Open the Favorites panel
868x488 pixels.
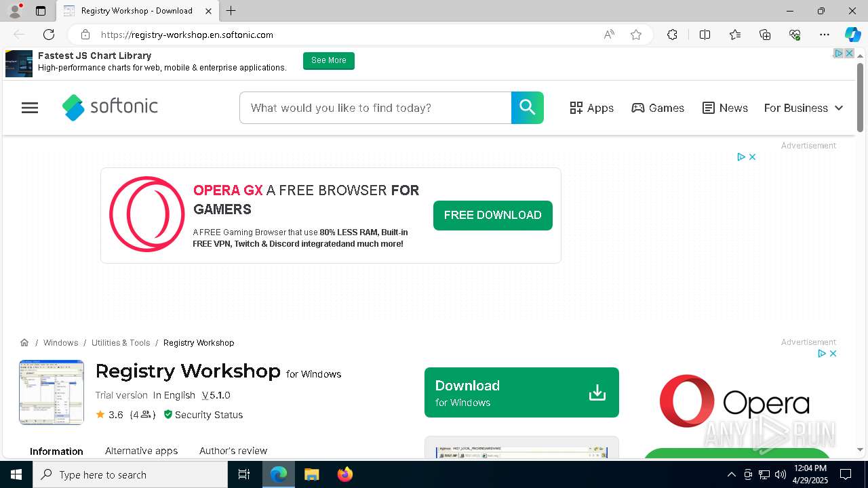tap(735, 35)
